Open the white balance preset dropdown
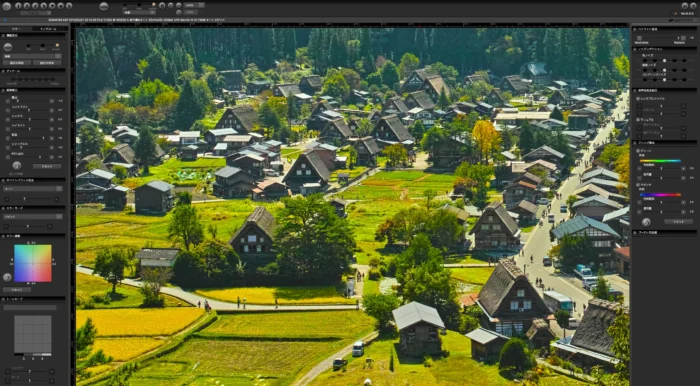This screenshot has width=700, height=386. click(x=32, y=189)
